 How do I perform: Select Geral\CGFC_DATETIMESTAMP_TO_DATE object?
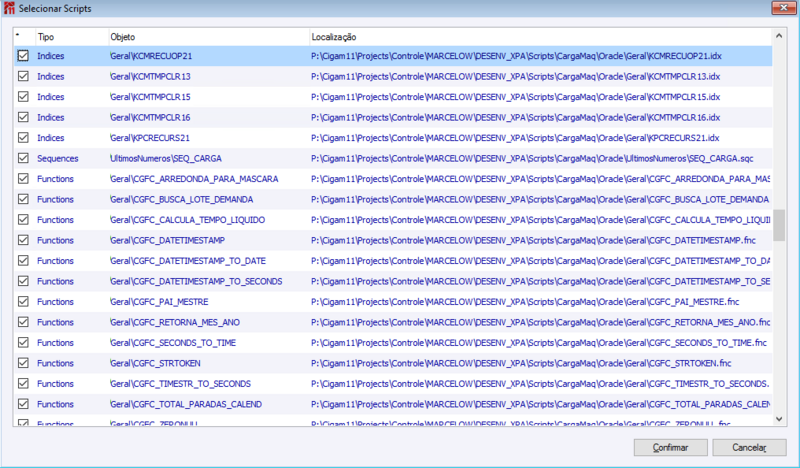click(x=188, y=261)
